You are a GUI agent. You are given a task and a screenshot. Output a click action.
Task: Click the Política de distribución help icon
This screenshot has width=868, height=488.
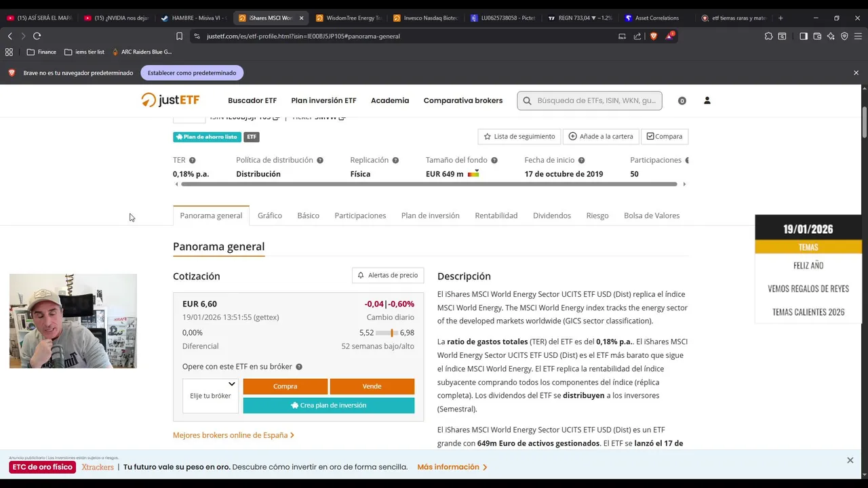coord(320,161)
